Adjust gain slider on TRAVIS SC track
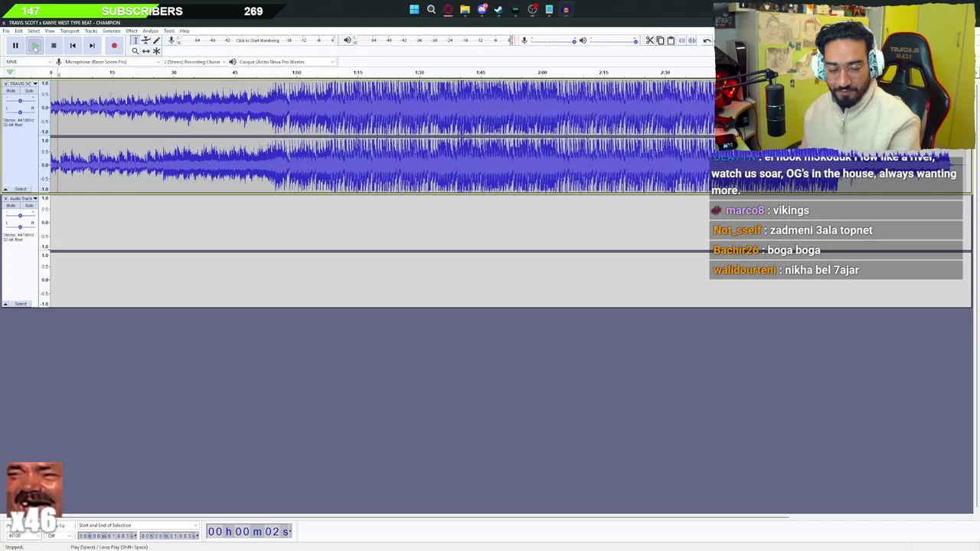The height and width of the screenshot is (551, 980). [20, 101]
